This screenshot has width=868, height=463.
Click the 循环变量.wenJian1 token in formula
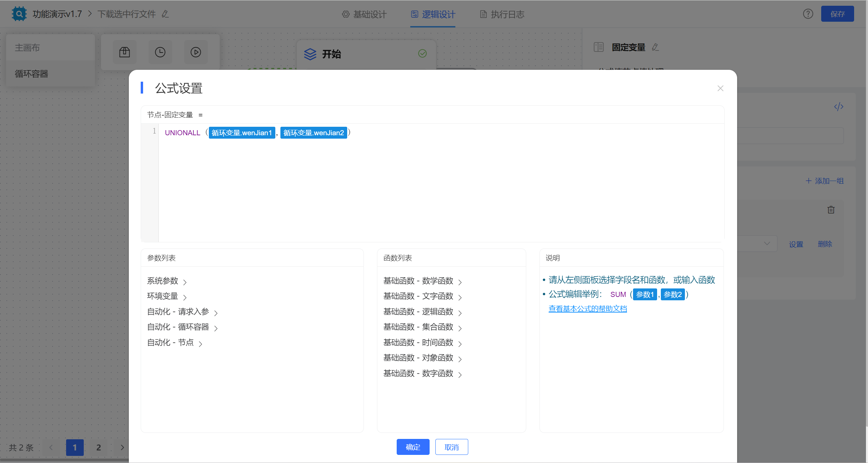pyautogui.click(x=242, y=133)
